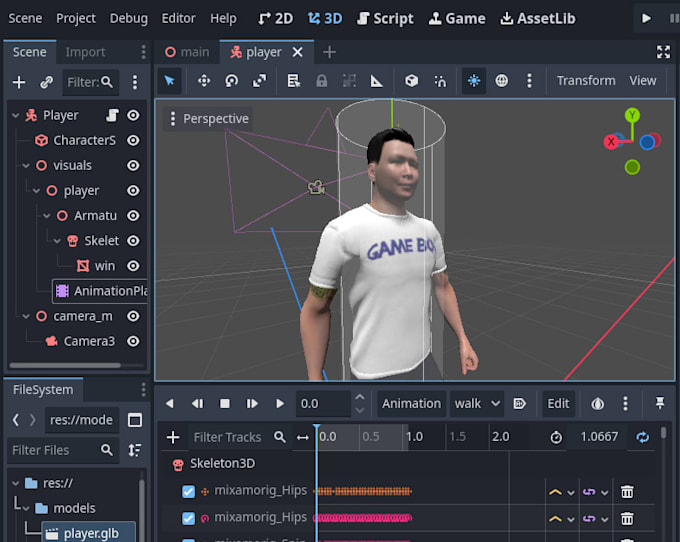Viewport: 680px width, 542px height.
Task: Pin the AnimationPlayer editor
Action: pos(660,403)
